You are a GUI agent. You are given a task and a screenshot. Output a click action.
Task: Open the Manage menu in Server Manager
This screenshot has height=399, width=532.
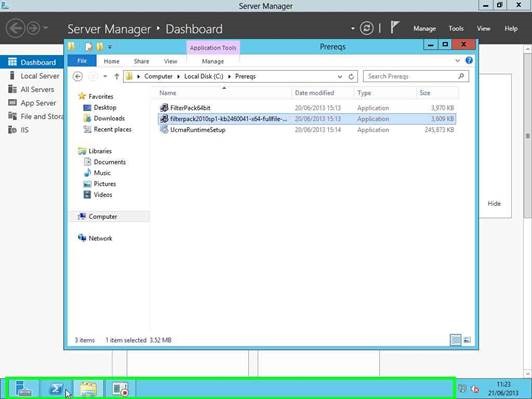[x=424, y=28]
